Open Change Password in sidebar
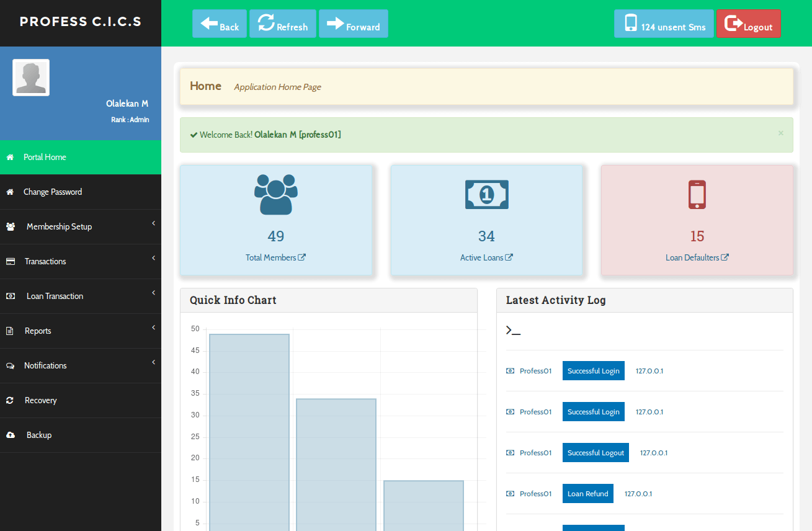The image size is (812, 531). 81,192
